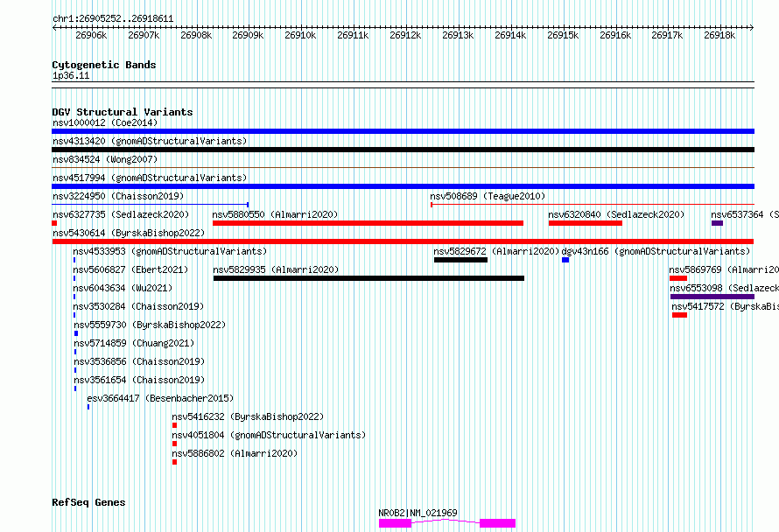The height and width of the screenshot is (532, 779).
Task: Click the nsv5416232 (ByrskaBishop2022) label
Action: coord(248,416)
